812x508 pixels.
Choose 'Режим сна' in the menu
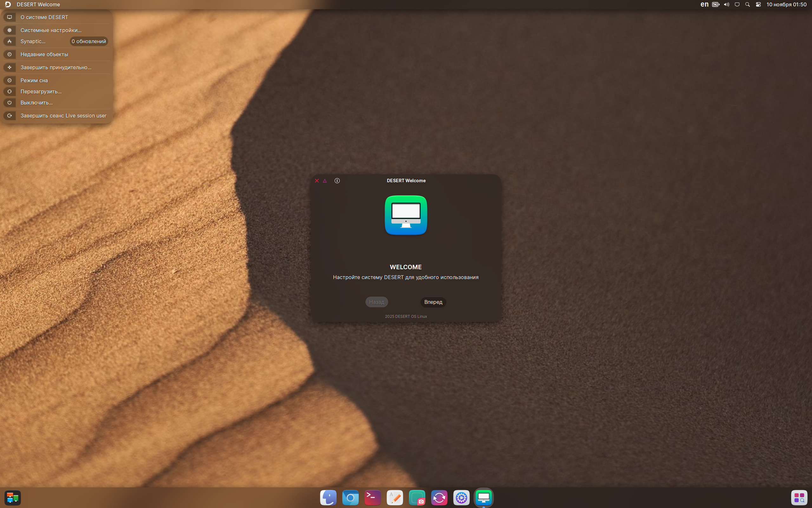click(56, 80)
